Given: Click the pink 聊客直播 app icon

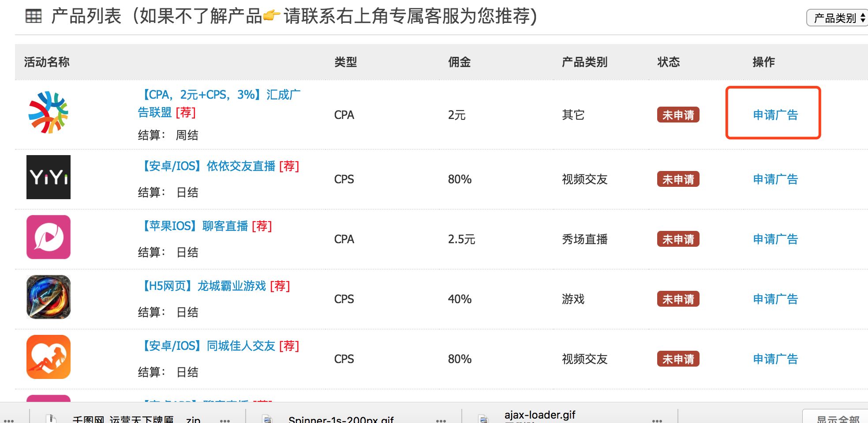Looking at the screenshot, I should point(49,237).
